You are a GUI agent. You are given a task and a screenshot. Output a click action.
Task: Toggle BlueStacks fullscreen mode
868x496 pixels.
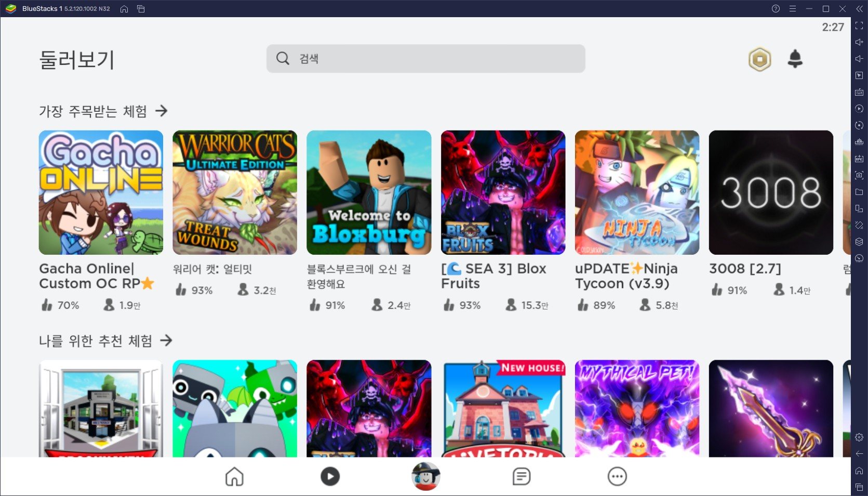[859, 25]
